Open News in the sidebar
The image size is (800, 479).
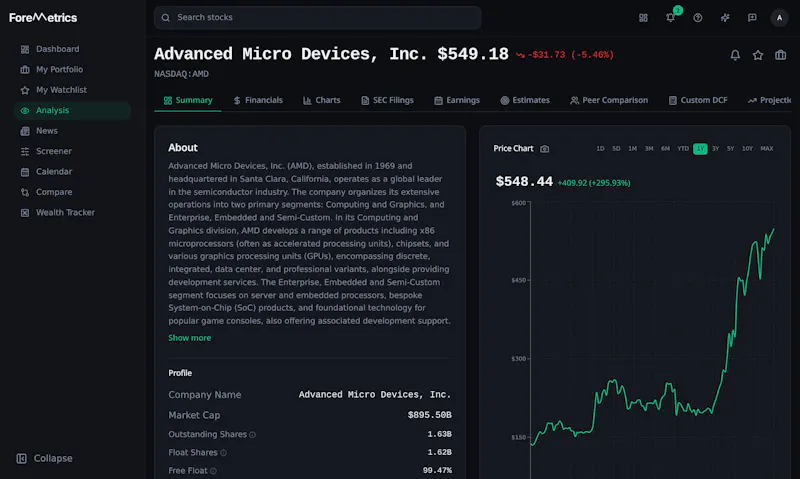tap(72, 131)
